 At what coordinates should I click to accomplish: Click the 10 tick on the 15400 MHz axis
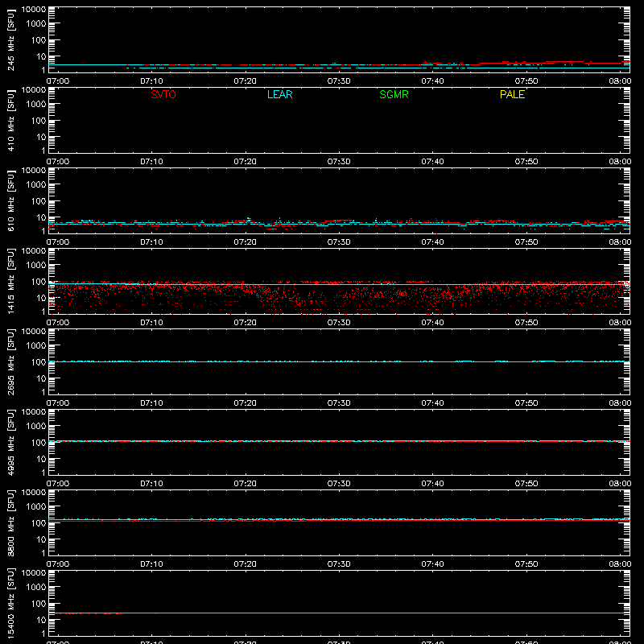[x=41, y=620]
